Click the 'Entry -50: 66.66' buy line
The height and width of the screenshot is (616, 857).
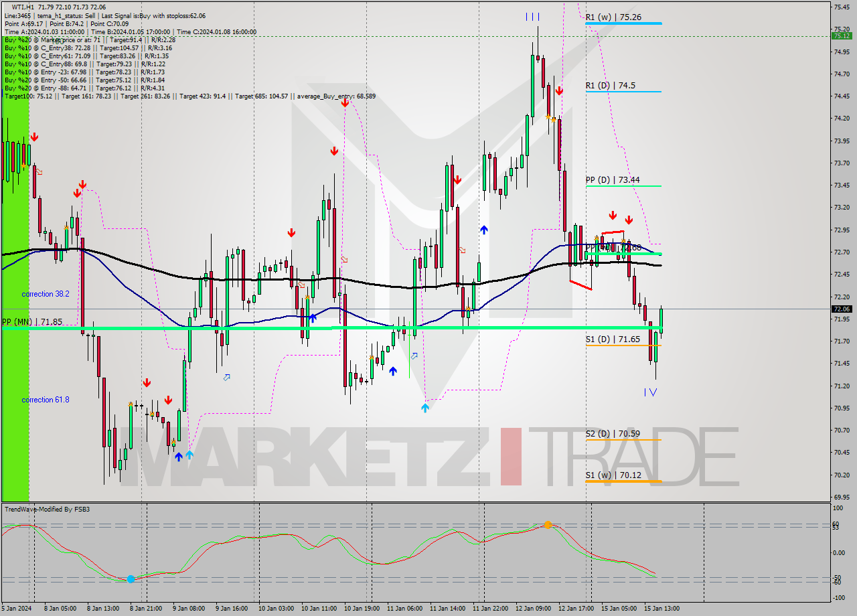coord(84,80)
